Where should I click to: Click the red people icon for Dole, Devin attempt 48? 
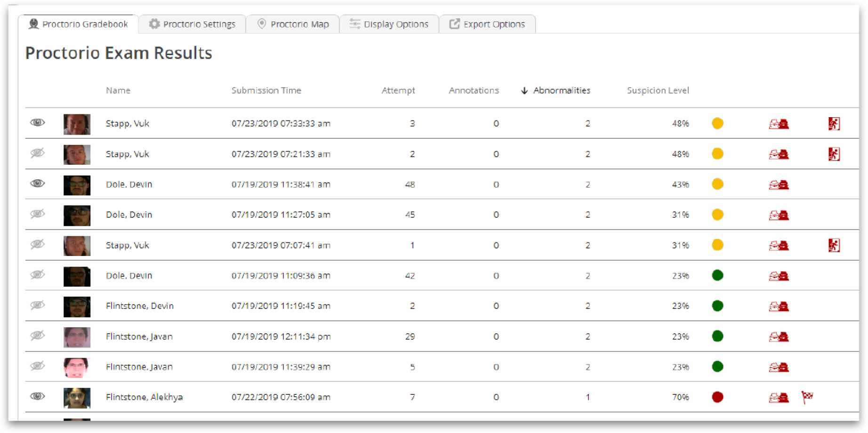[779, 184]
